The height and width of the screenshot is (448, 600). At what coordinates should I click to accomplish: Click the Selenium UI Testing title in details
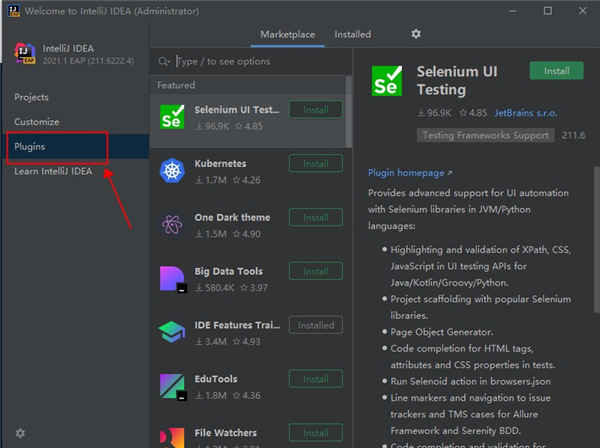click(457, 80)
